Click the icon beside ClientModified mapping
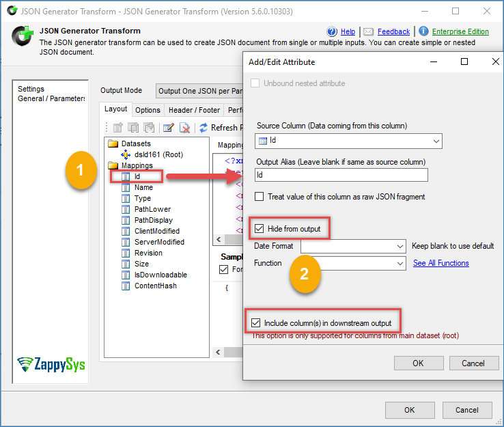The height and width of the screenshot is (427, 504). pyautogui.click(x=126, y=231)
